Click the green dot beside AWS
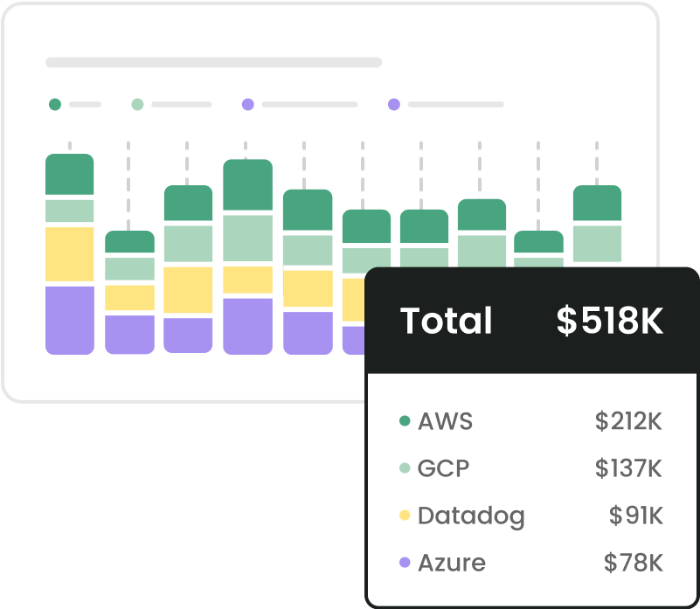 (x=405, y=421)
